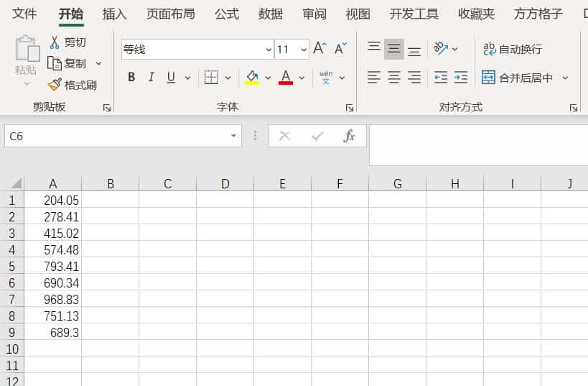Open font settings dialog launcher

click(x=350, y=108)
